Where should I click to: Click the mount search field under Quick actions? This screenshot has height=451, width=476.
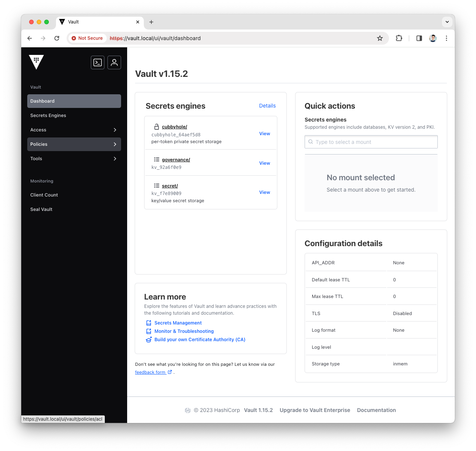371,142
